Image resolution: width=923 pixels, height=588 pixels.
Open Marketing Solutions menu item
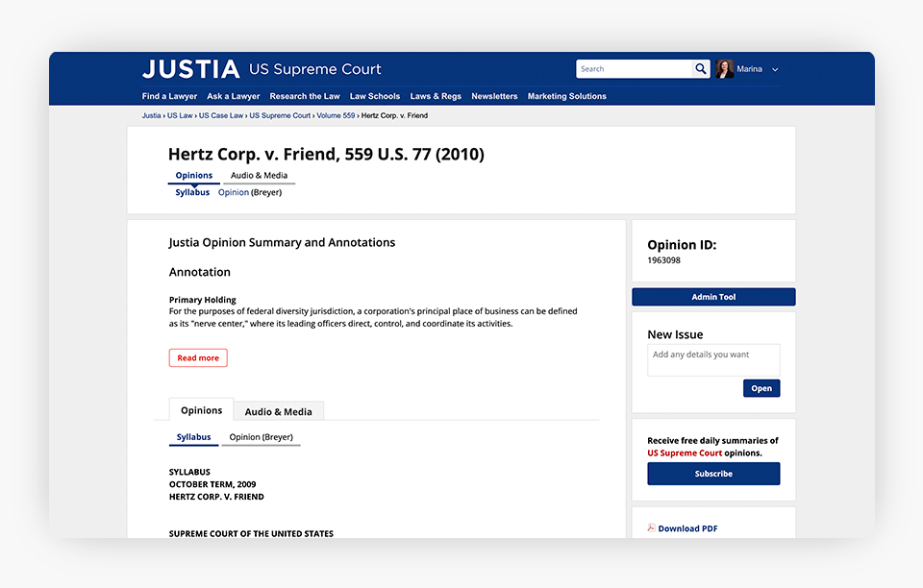[x=566, y=96]
